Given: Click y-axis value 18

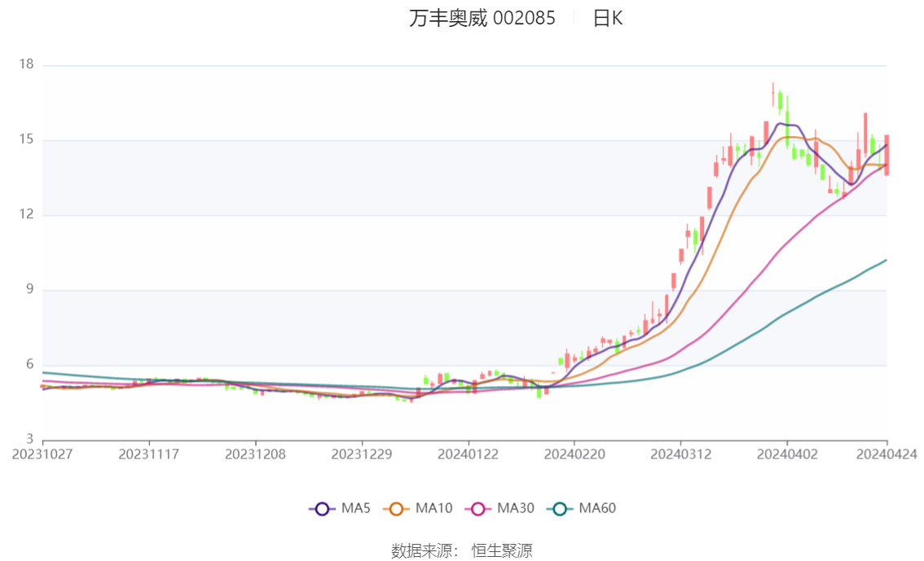Looking at the screenshot, I should pyautogui.click(x=26, y=64).
